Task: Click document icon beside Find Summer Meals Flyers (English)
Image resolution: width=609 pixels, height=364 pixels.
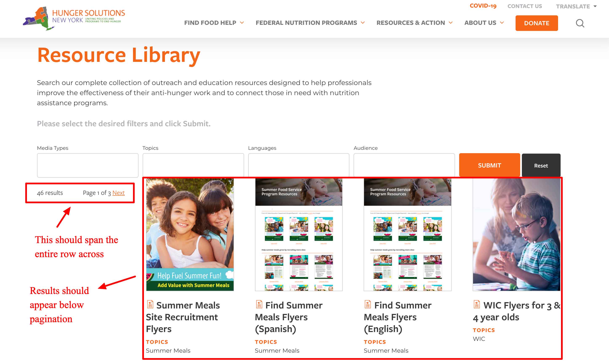Action: point(368,304)
